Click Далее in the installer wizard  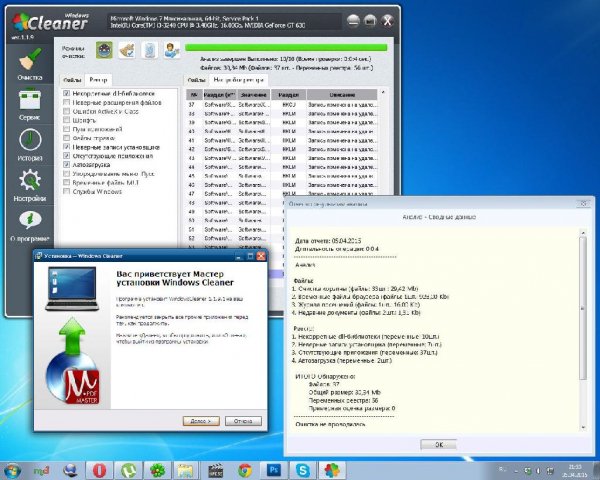[x=201, y=421]
